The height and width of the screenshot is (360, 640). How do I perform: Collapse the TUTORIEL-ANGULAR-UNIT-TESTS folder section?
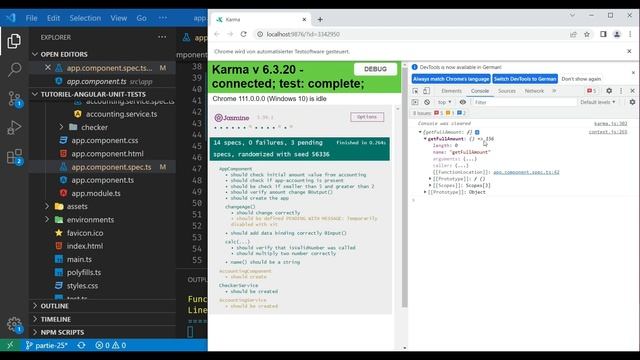[x=35, y=94]
